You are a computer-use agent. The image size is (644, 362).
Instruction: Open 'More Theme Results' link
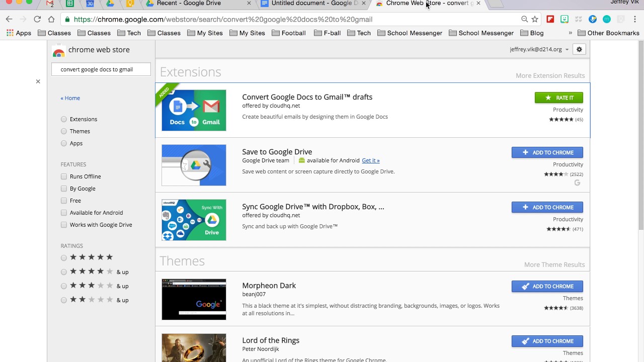click(554, 264)
